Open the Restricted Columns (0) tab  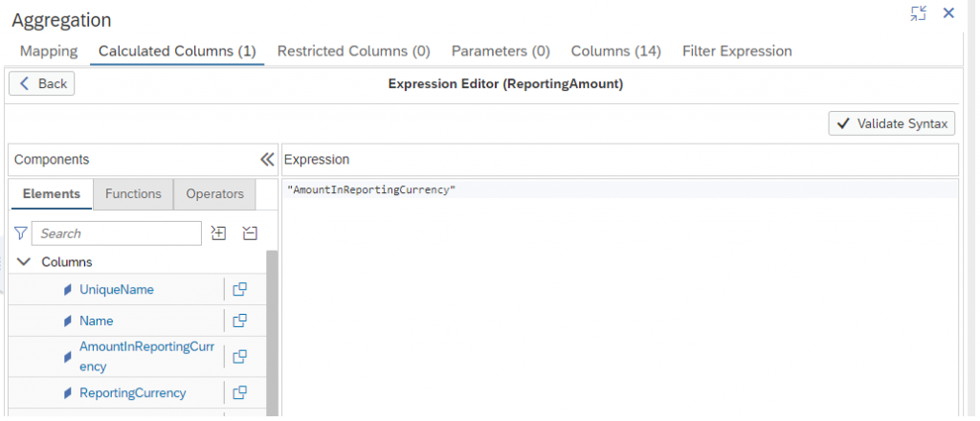click(x=354, y=52)
